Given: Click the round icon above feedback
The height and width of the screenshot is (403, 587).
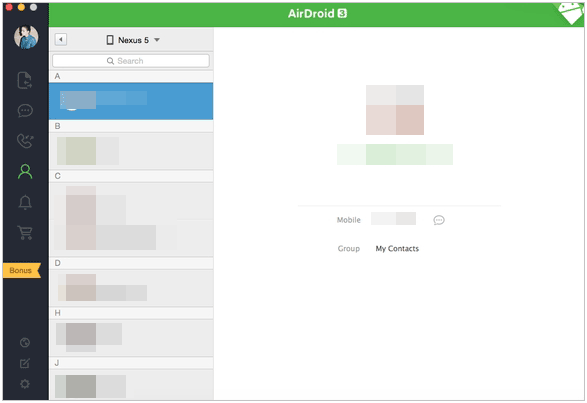Looking at the screenshot, I should (x=25, y=342).
